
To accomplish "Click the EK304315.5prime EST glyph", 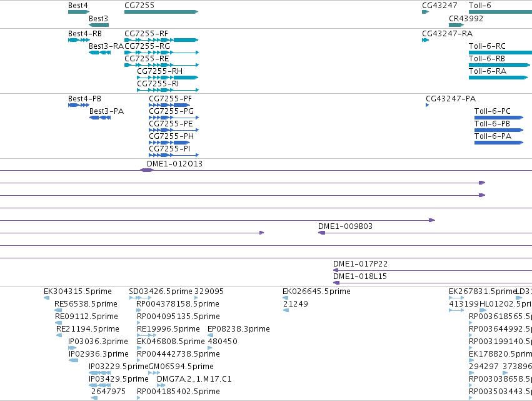I will pyautogui.click(x=46, y=298).
